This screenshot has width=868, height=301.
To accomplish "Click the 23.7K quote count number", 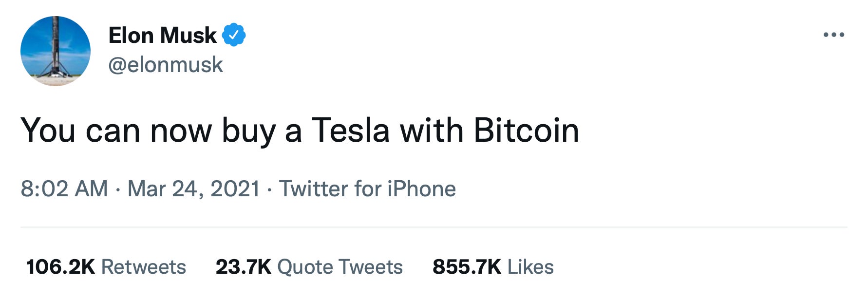I will pos(243,267).
